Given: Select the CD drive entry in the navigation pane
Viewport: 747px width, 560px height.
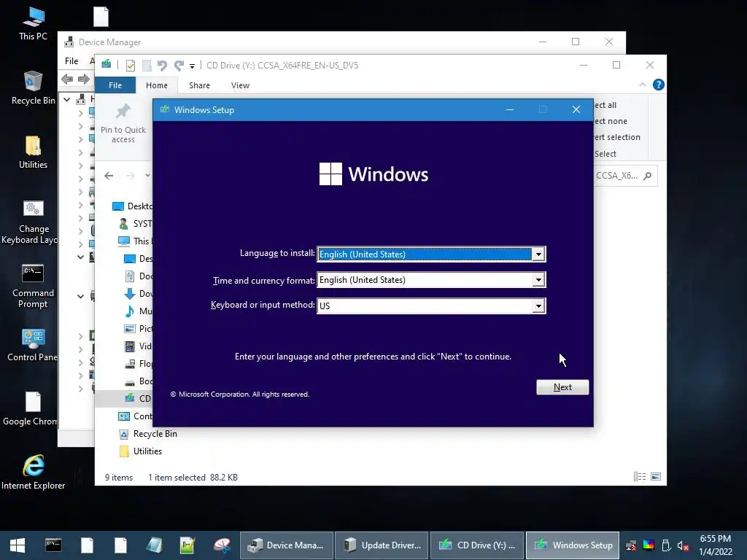Looking at the screenshot, I should tap(138, 398).
